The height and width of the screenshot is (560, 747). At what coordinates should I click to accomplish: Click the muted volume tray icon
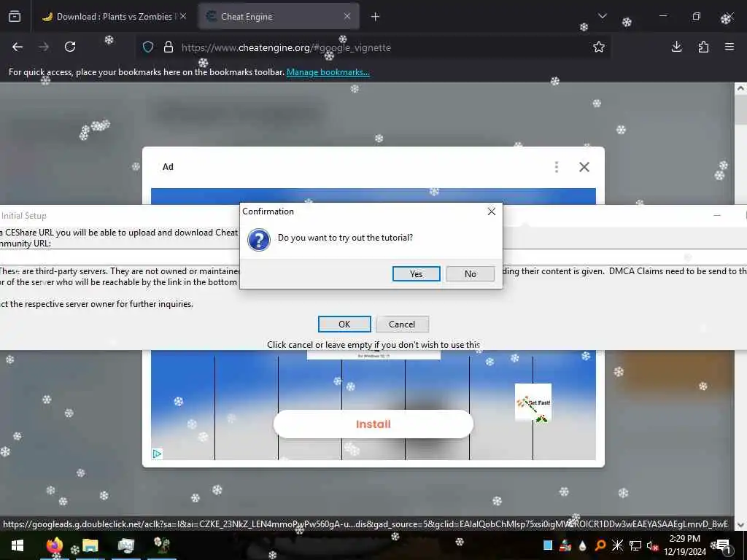pyautogui.click(x=652, y=546)
